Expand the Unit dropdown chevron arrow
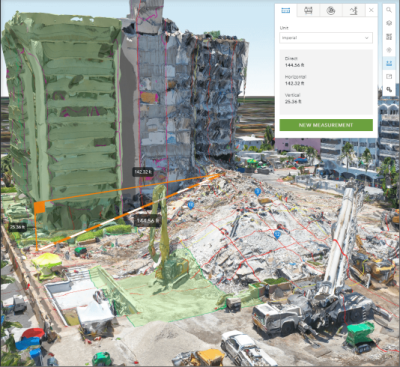The width and height of the screenshot is (400, 367). [x=367, y=38]
